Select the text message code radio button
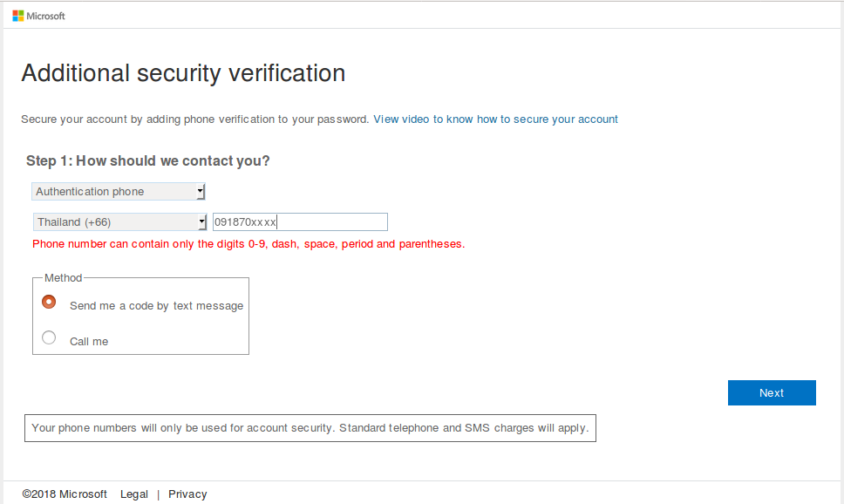844x504 pixels. [49, 303]
